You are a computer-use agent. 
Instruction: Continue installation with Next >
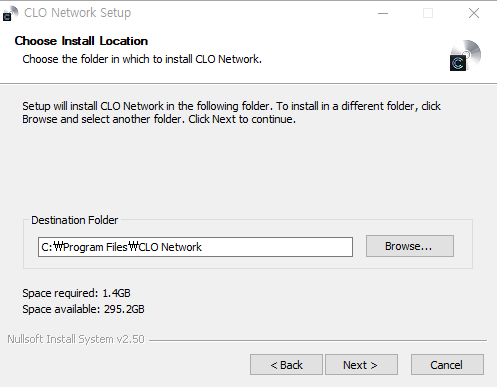click(361, 365)
